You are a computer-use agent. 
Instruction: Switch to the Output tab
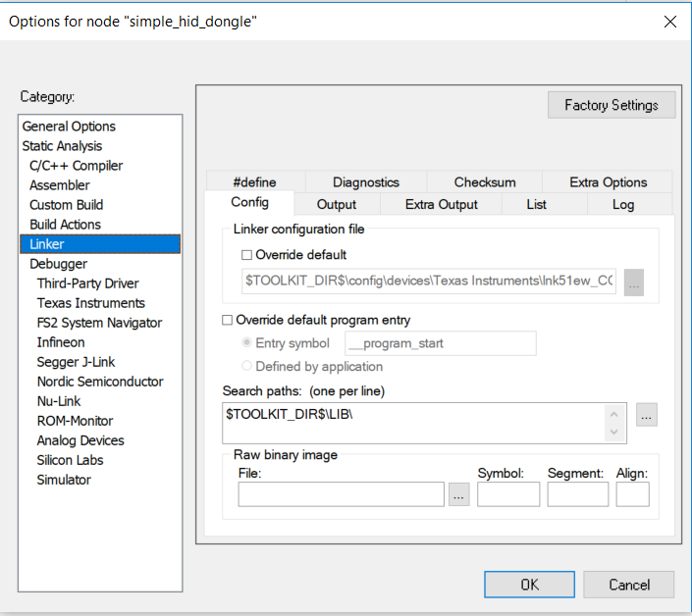click(337, 204)
